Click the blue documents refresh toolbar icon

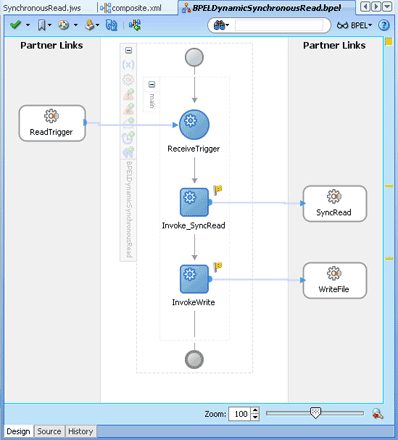(111, 25)
